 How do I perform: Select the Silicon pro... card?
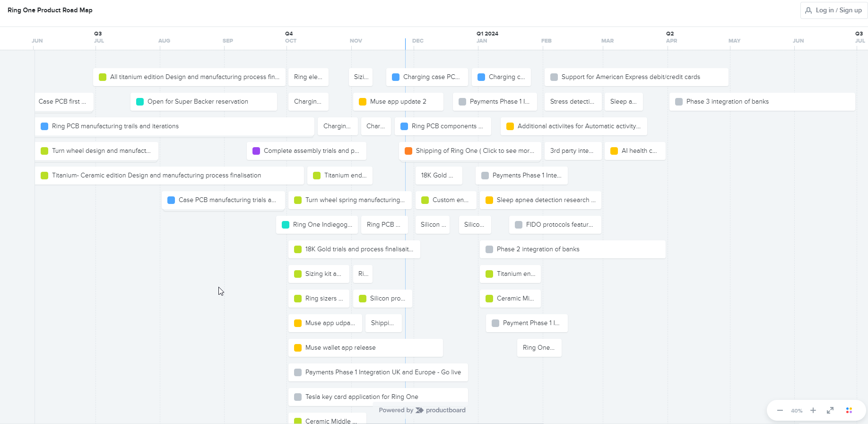pyautogui.click(x=382, y=299)
